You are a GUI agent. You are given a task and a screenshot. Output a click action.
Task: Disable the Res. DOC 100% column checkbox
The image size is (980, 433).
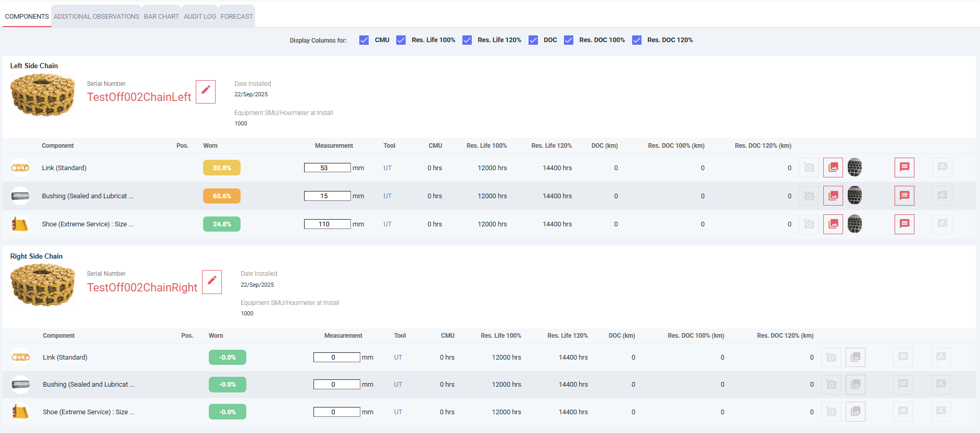click(x=569, y=40)
